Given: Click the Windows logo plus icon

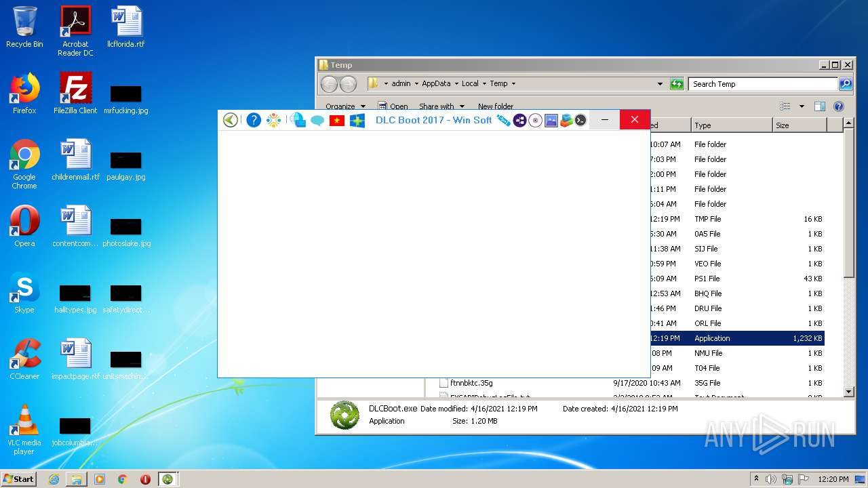Looking at the screenshot, I should 357,121.
